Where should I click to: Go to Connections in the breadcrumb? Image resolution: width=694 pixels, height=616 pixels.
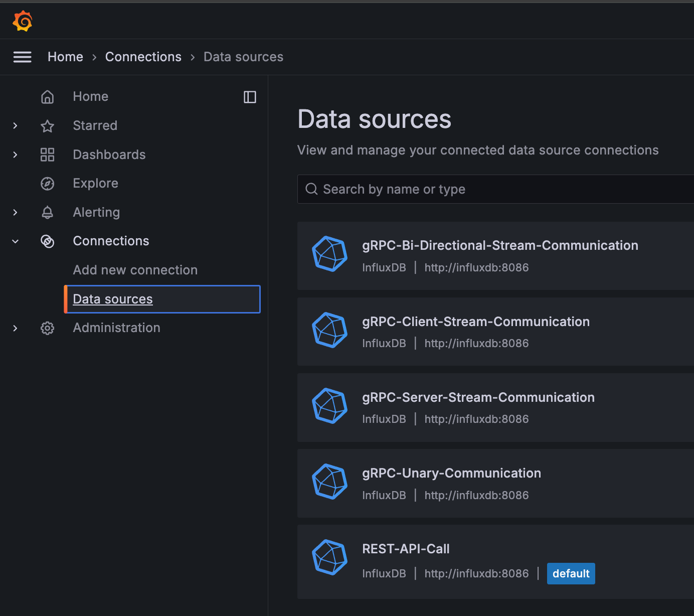click(x=143, y=57)
